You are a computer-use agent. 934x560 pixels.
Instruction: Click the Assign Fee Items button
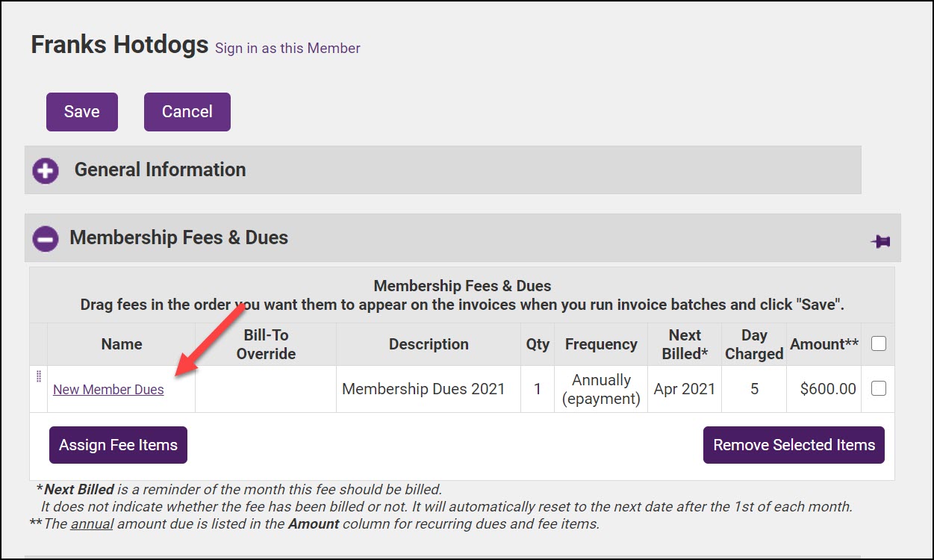point(118,445)
